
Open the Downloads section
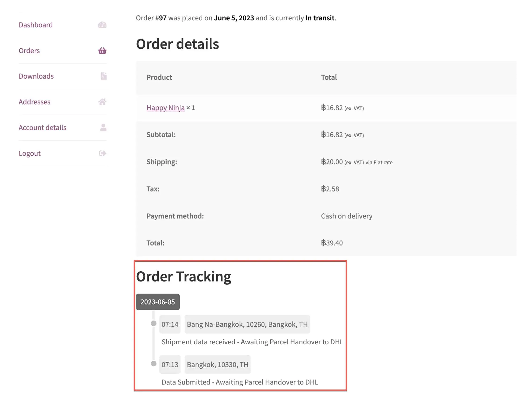(x=36, y=76)
